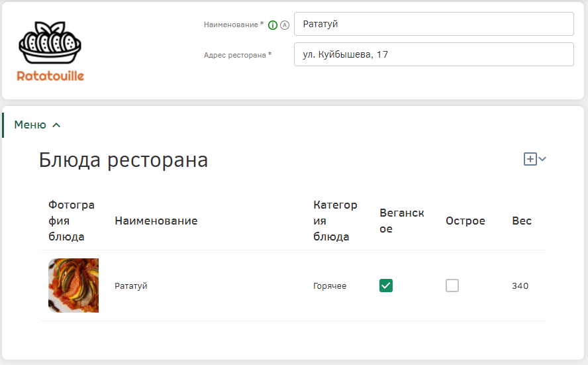This screenshot has height=365, width=588.
Task: Click the circled A icon beside Наименование
Action: [x=285, y=25]
